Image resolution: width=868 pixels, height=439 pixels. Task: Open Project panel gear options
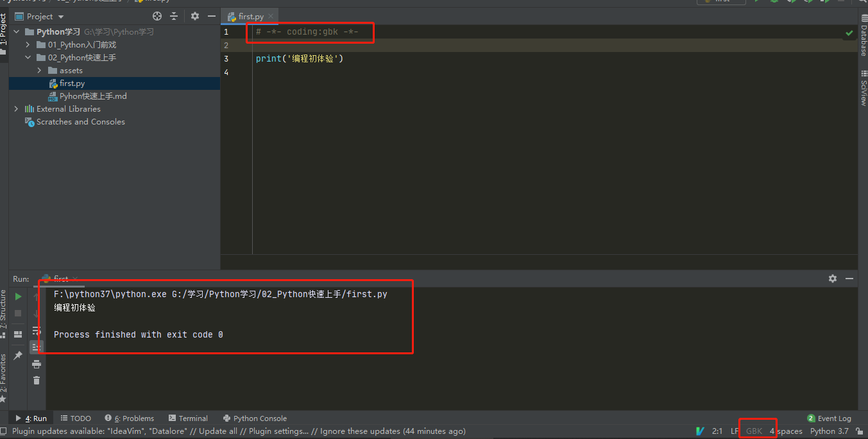point(195,16)
